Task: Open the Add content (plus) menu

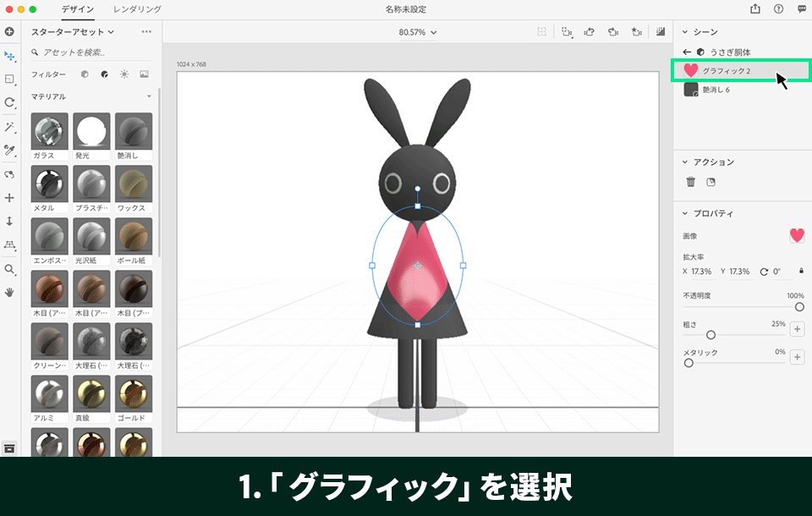Action: coord(10,31)
